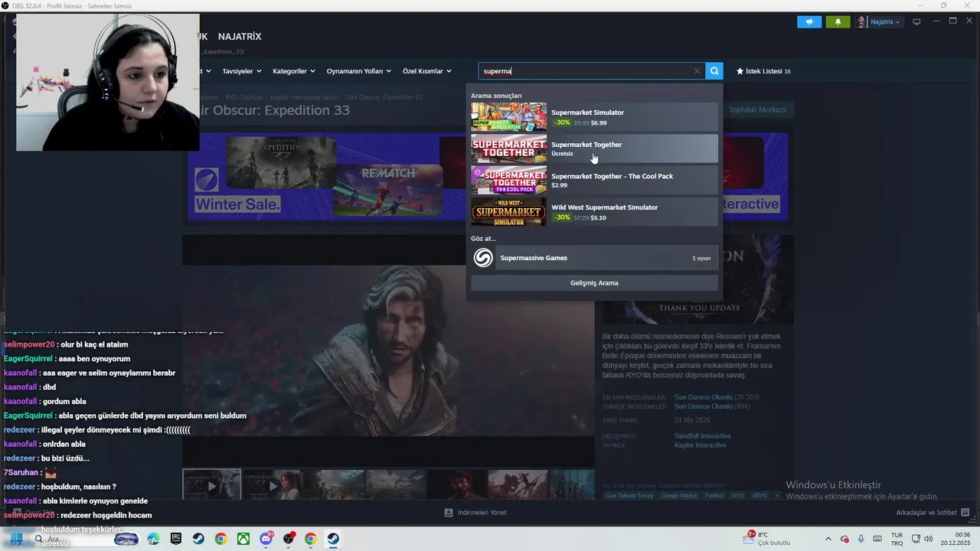Open Sandfall Interactive developer link
980x551 pixels.
[702, 436]
